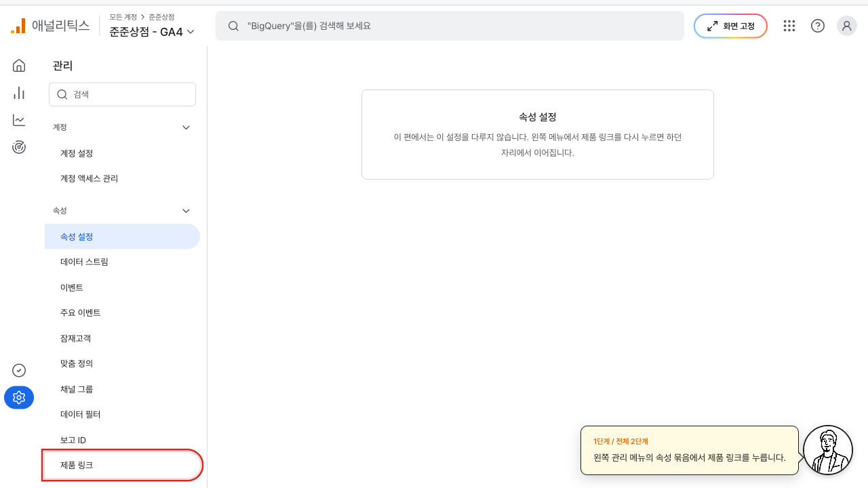This screenshot has height=488, width=868.
Task: Click 준준상점 breadcrumb link
Action: 161,17
